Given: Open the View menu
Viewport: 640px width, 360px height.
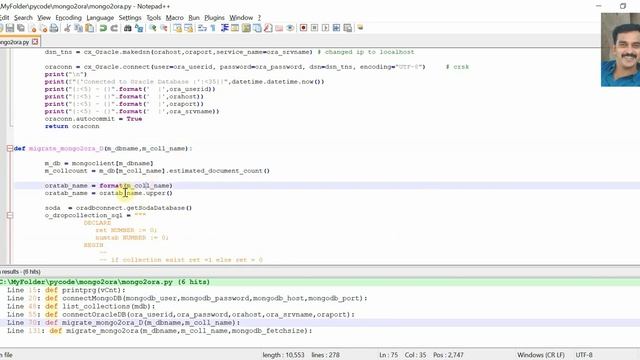Looking at the screenshot, I should pyautogui.click(x=44, y=18).
